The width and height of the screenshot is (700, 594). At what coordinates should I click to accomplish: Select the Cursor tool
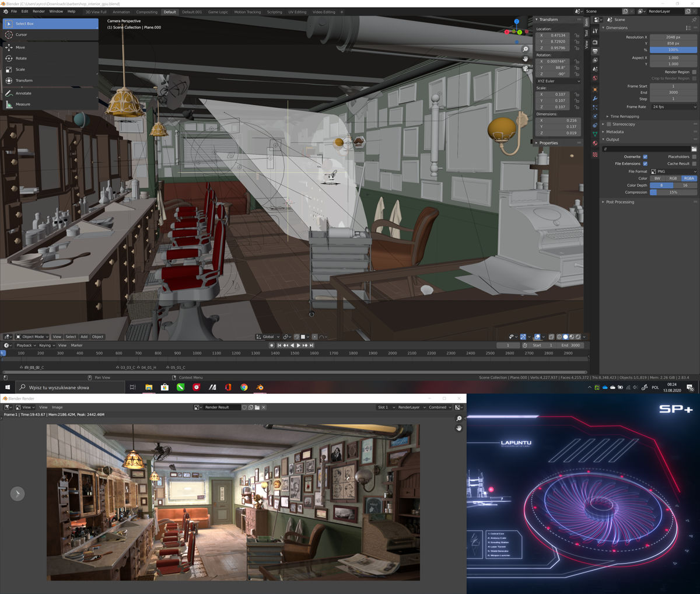[21, 34]
